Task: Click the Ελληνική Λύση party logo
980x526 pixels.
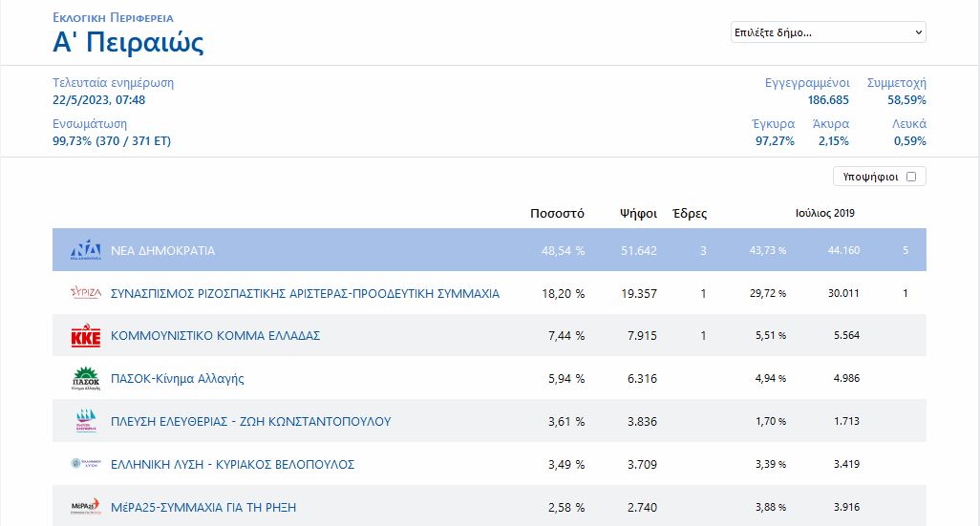Action: (x=86, y=464)
